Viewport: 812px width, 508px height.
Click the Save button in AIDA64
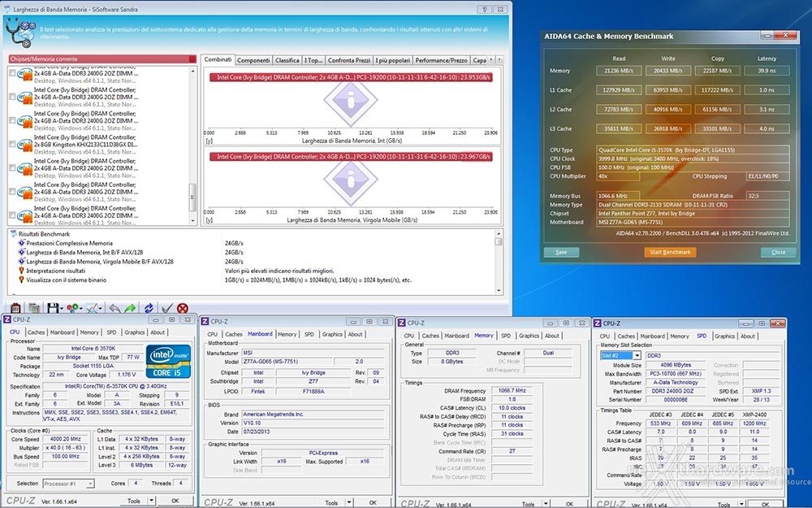coord(561,252)
